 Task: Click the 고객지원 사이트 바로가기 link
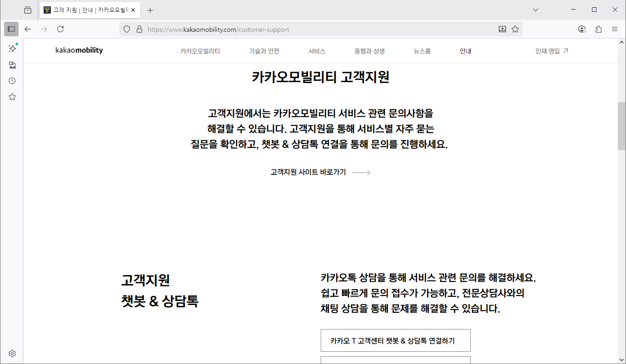pos(308,172)
